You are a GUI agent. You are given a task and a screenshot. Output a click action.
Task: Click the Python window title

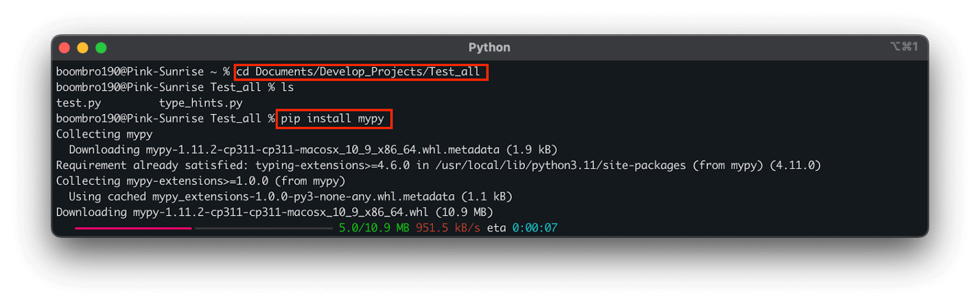point(489,48)
